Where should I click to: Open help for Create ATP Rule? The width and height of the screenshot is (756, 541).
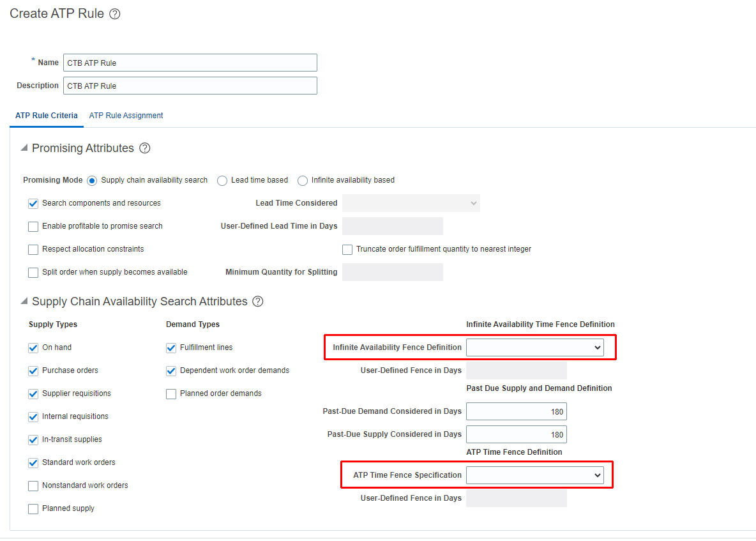[x=114, y=13]
